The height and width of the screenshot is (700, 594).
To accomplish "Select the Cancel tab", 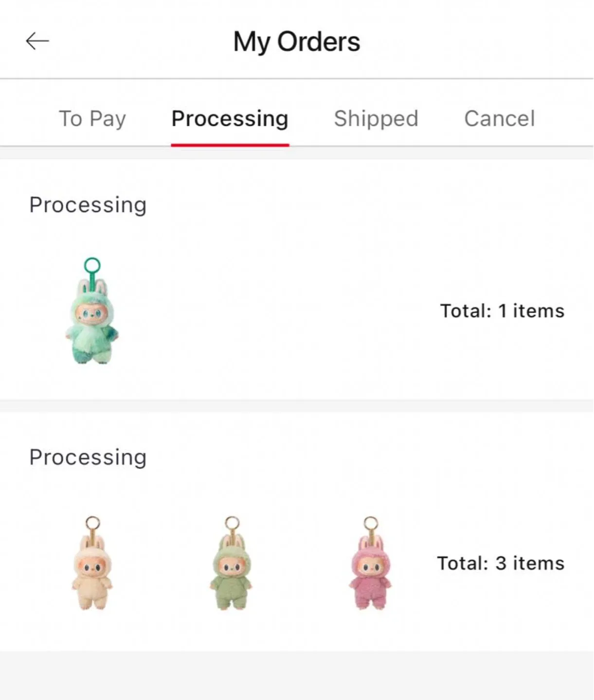I will [500, 119].
